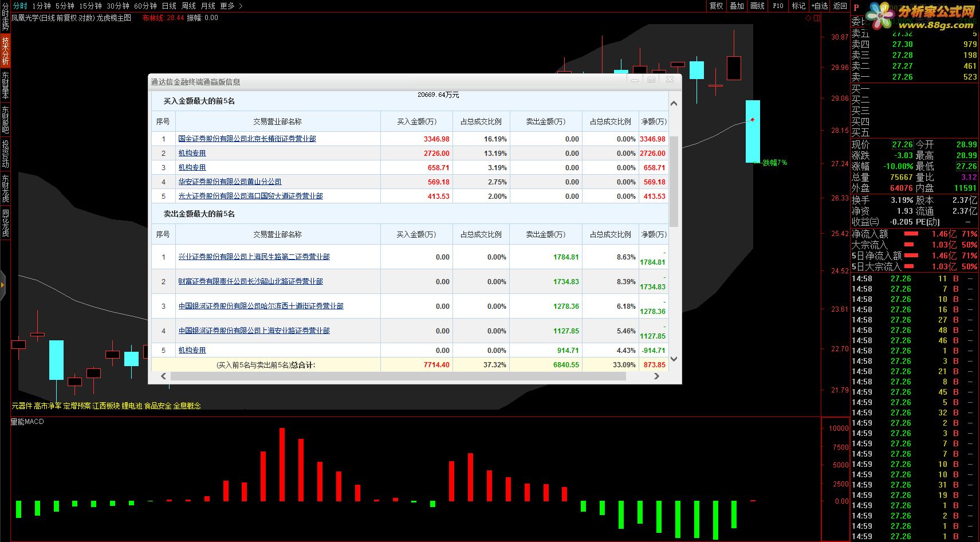
Task: Click dialog vertical scrollbar thumb
Action: (x=674, y=181)
